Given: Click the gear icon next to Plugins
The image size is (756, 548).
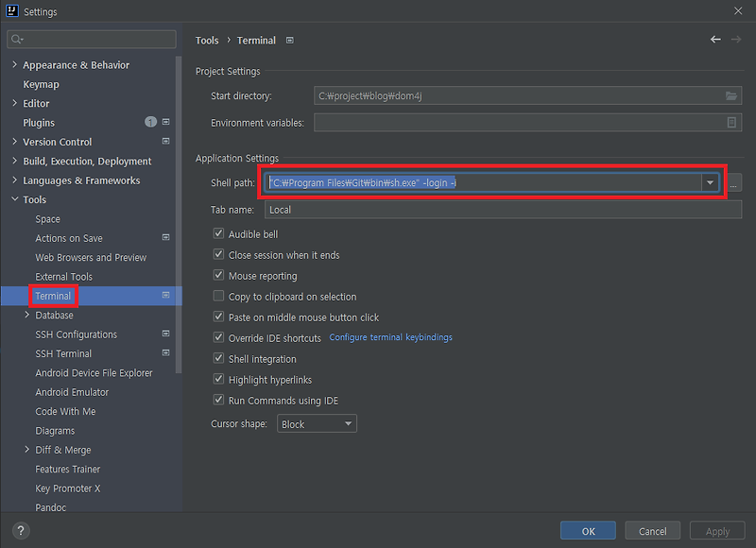Looking at the screenshot, I should pos(164,123).
